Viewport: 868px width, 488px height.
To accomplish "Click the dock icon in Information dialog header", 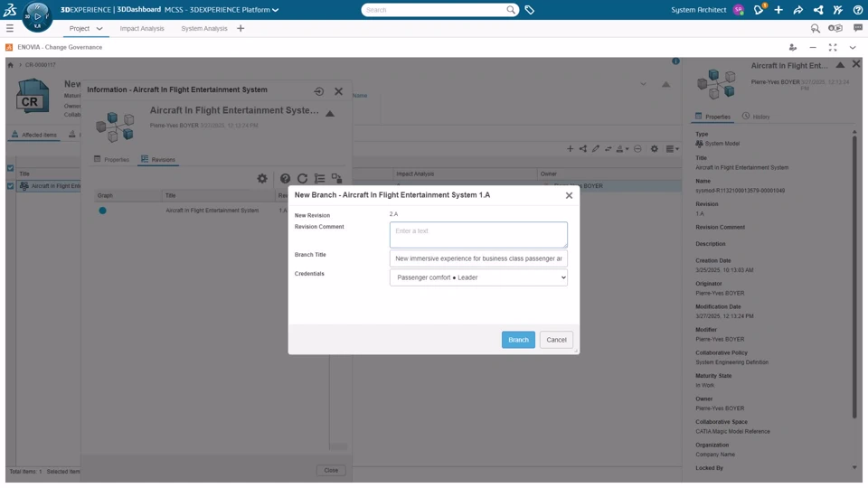I will click(x=319, y=91).
